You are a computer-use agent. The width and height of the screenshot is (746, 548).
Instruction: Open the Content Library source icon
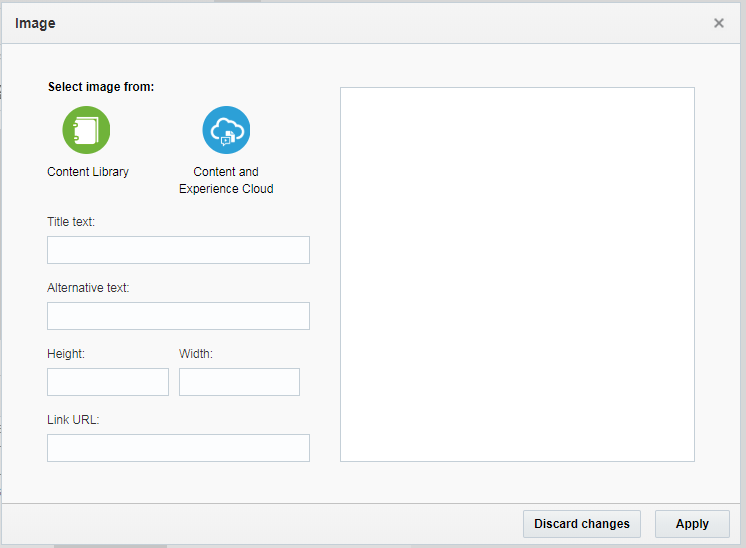86,130
